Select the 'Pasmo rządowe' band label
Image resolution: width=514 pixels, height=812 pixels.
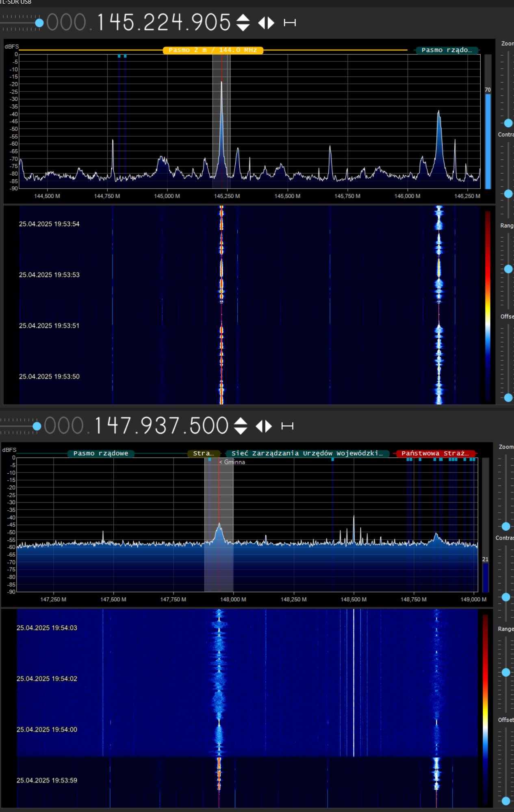[101, 453]
